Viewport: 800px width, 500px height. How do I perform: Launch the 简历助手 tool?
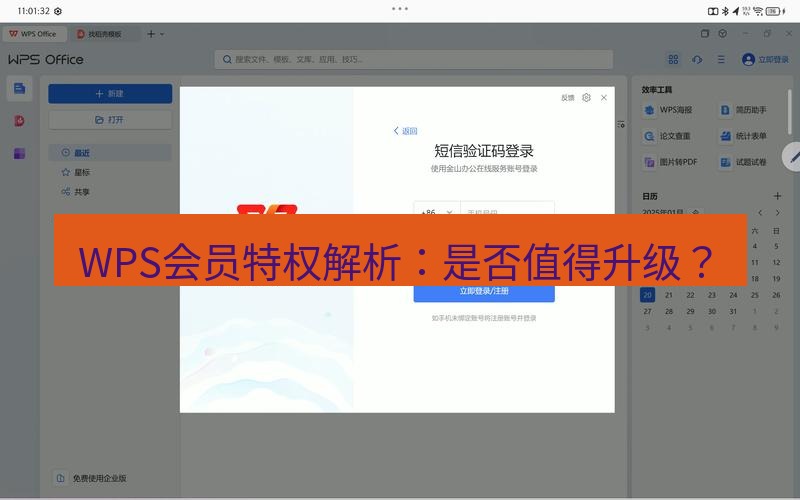(744, 110)
